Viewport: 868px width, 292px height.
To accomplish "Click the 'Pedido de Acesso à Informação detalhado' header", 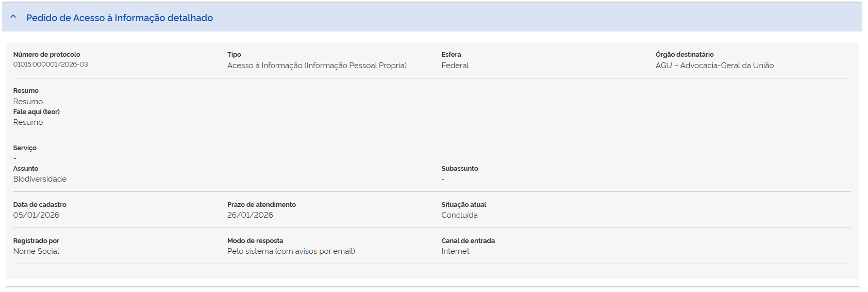I will pyautogui.click(x=120, y=18).
